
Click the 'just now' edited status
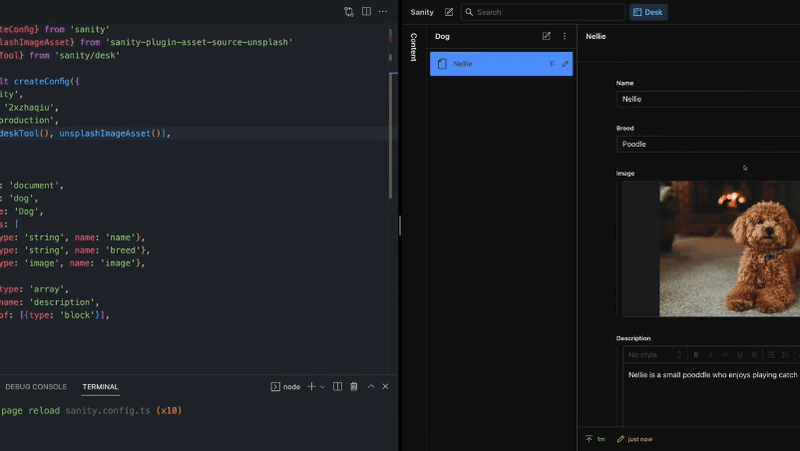[x=634, y=439]
